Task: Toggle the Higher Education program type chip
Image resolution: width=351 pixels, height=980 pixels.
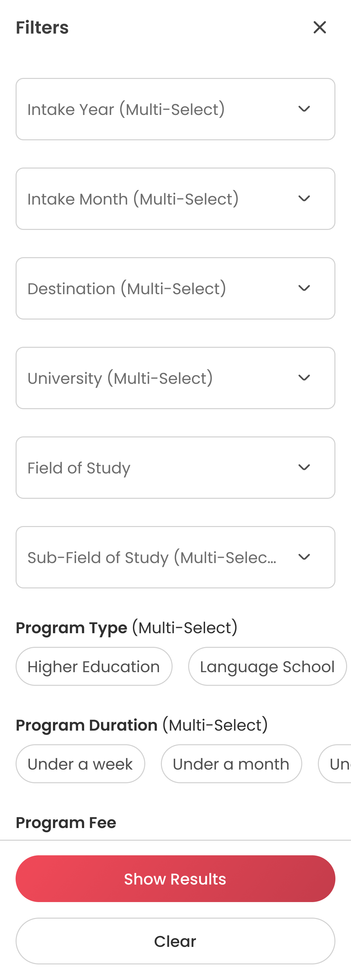Action: point(94,667)
